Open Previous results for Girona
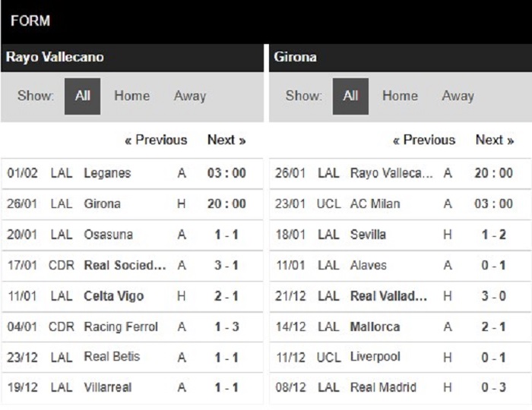532x410 pixels. tap(424, 140)
